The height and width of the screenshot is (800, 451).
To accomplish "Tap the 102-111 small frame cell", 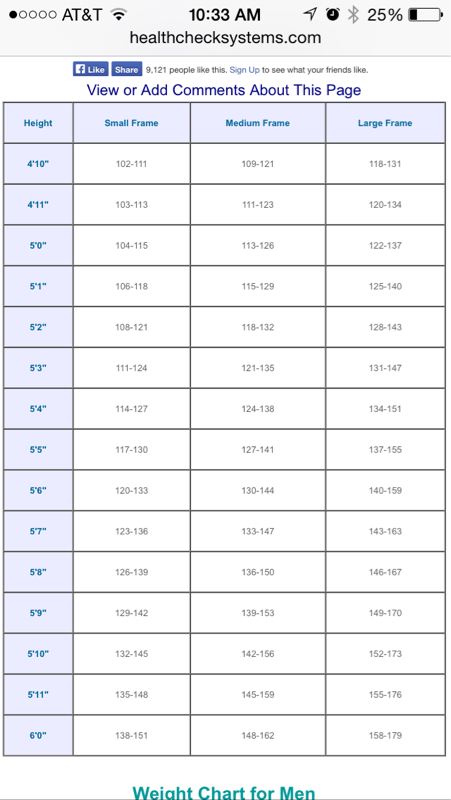I will (x=132, y=164).
